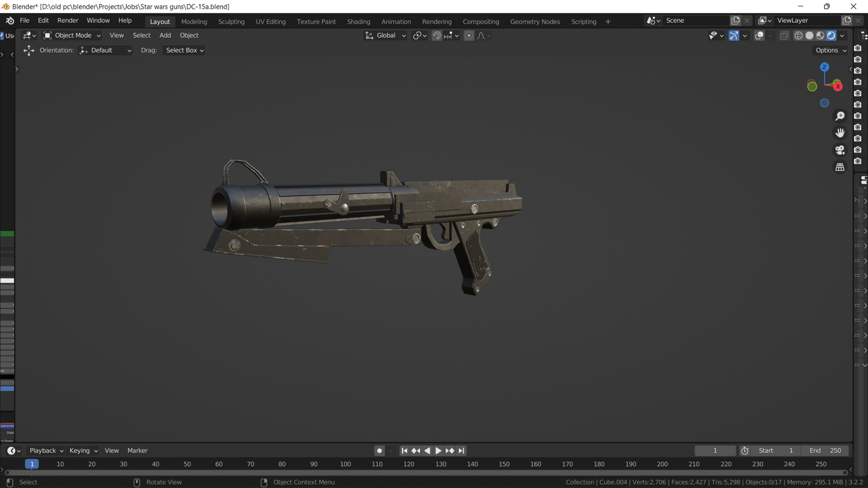Open the snapping options dropdown
Screen dimensions: 868x488
tap(451, 35)
